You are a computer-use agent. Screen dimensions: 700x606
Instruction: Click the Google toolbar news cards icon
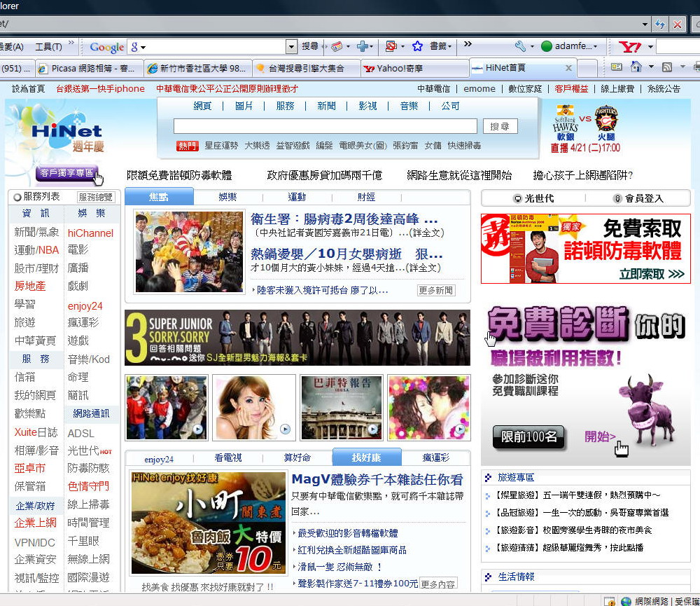(x=337, y=46)
